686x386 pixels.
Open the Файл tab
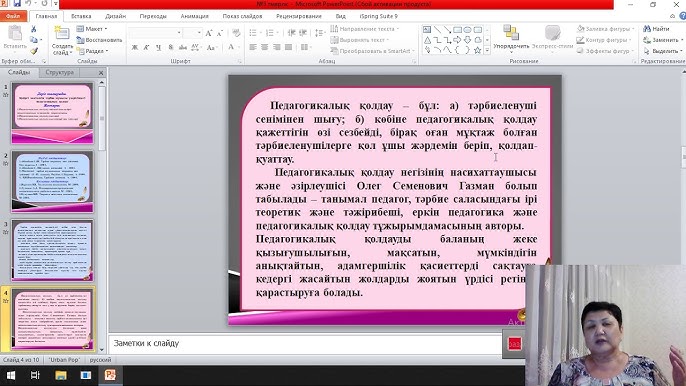[13, 16]
